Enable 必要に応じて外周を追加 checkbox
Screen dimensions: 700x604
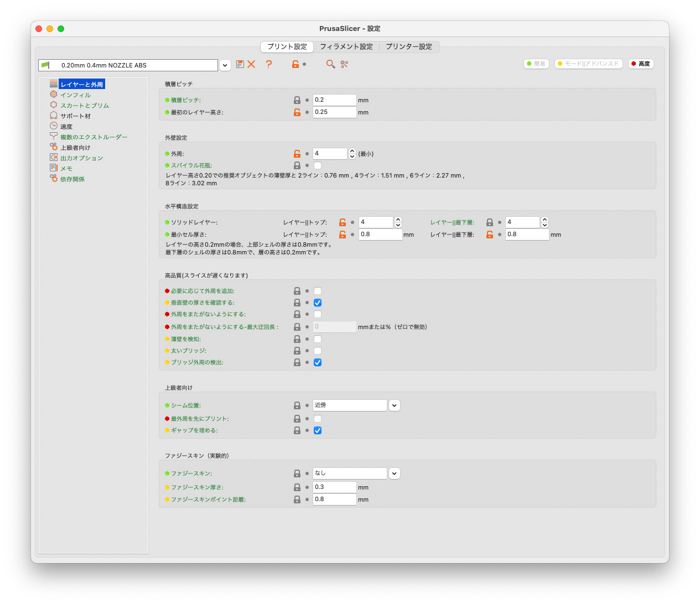pyautogui.click(x=318, y=291)
